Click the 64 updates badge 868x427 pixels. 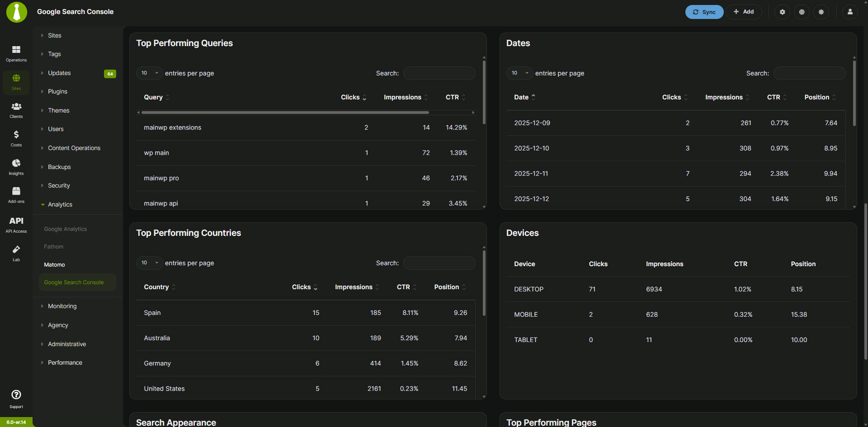point(110,74)
